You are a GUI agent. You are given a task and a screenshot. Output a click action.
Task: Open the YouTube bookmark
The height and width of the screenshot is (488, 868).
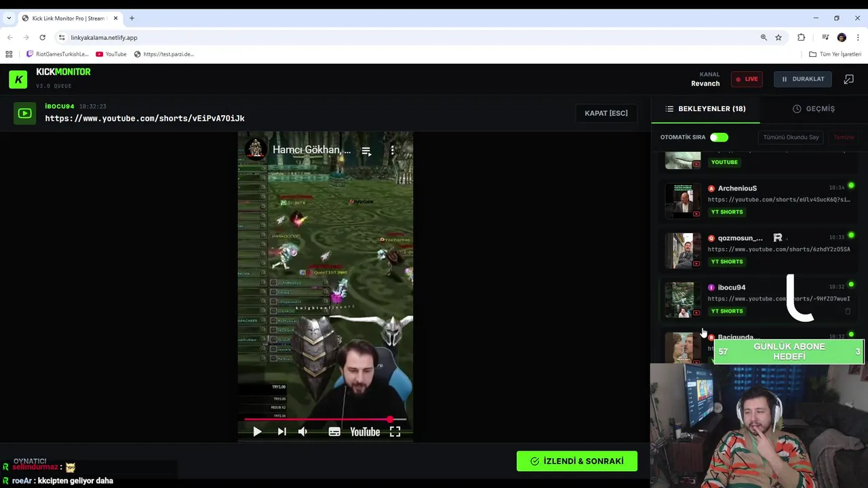111,54
